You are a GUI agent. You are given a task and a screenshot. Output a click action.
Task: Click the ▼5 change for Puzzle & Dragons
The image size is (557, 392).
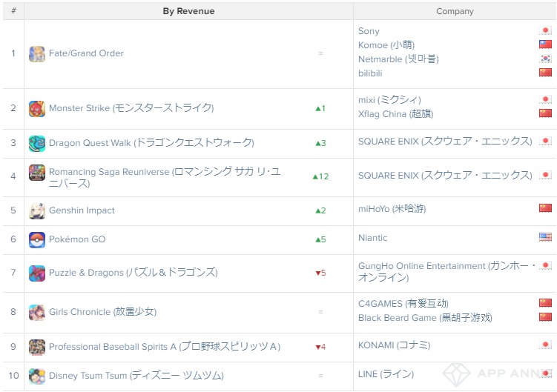[x=320, y=273]
